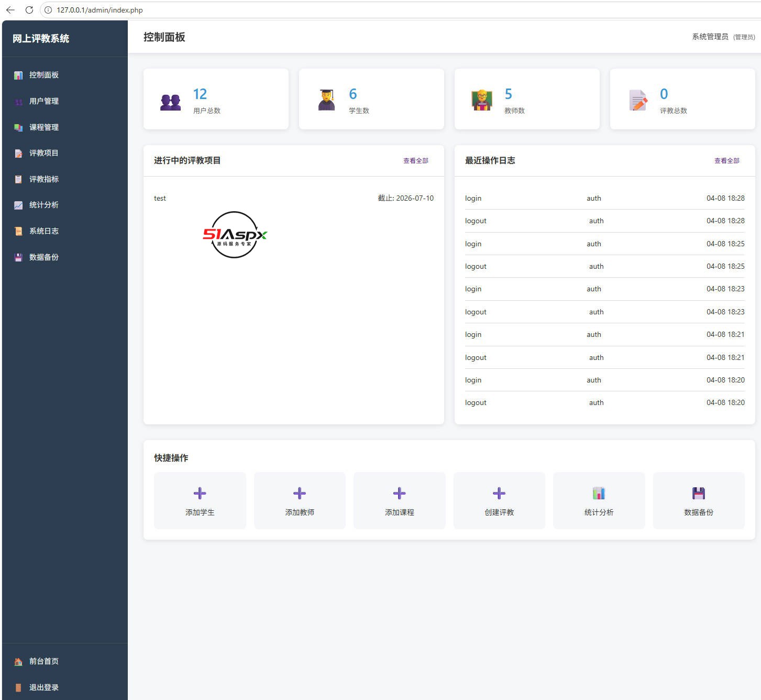This screenshot has width=761, height=700.
Task: Click the site info icon in address bar
Action: click(x=48, y=10)
